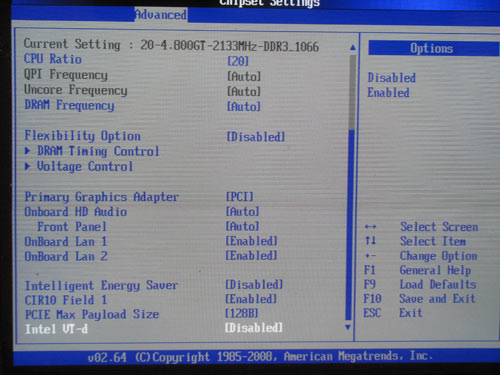Click Select Screen help entry
Image resolution: width=500 pixels, height=375 pixels.
439,227
